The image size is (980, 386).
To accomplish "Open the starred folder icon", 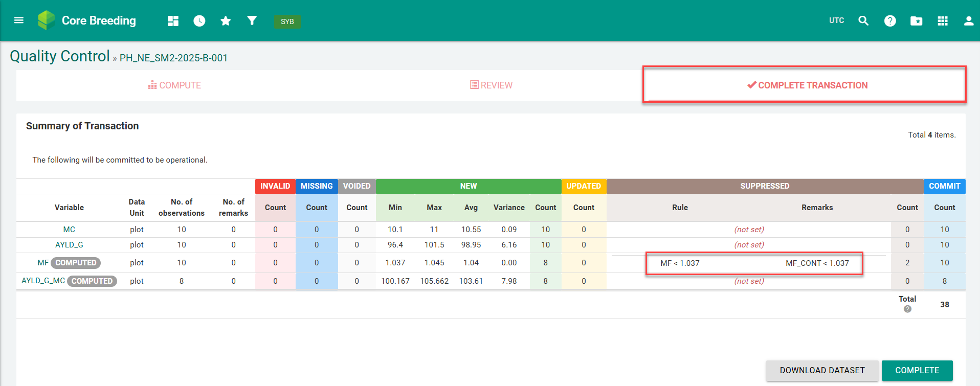I will [x=916, y=21].
